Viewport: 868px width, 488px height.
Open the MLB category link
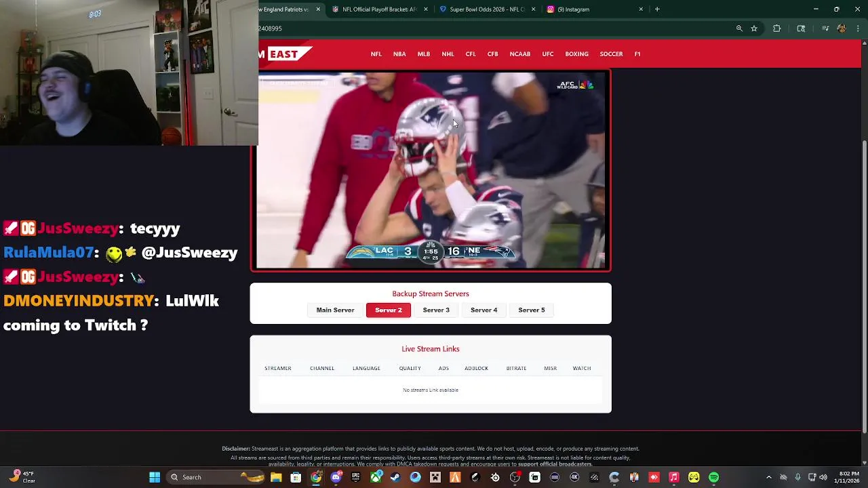pyautogui.click(x=424, y=54)
